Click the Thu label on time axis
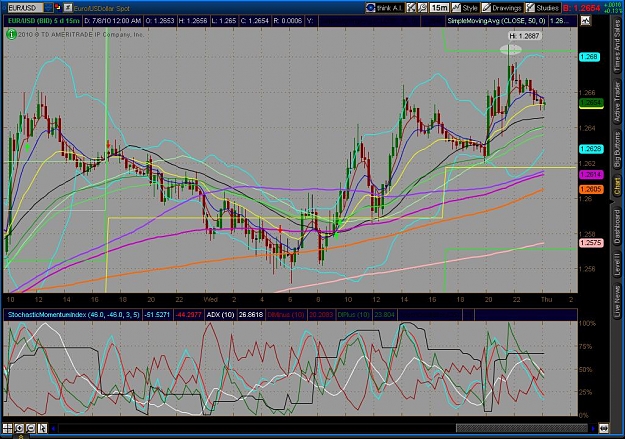This screenshot has width=625, height=439. pyautogui.click(x=546, y=299)
